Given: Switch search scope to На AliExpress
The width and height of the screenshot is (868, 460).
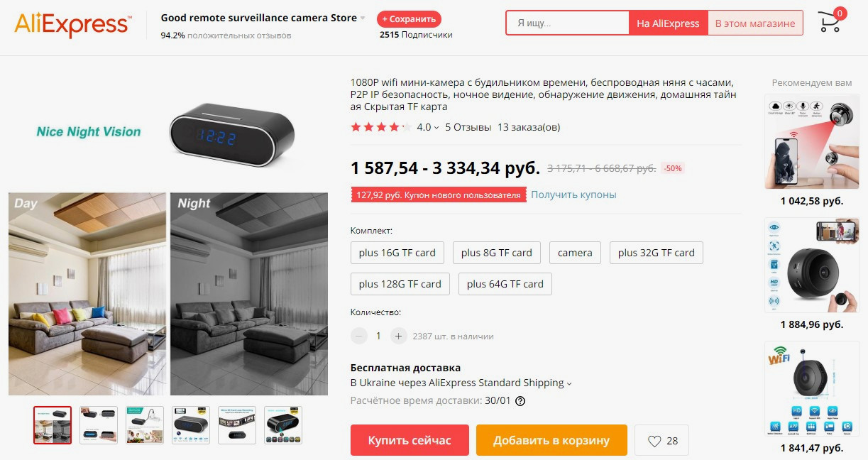Looking at the screenshot, I should [668, 23].
